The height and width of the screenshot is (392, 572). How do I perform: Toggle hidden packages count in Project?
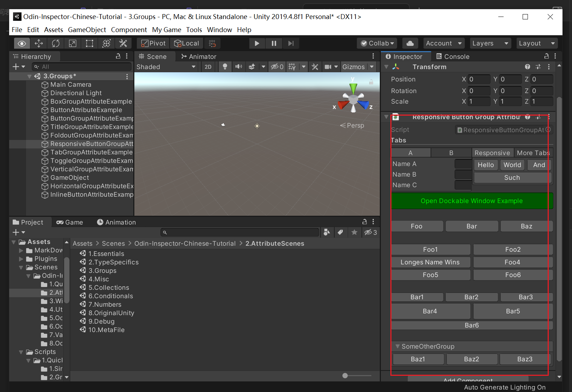371,232
